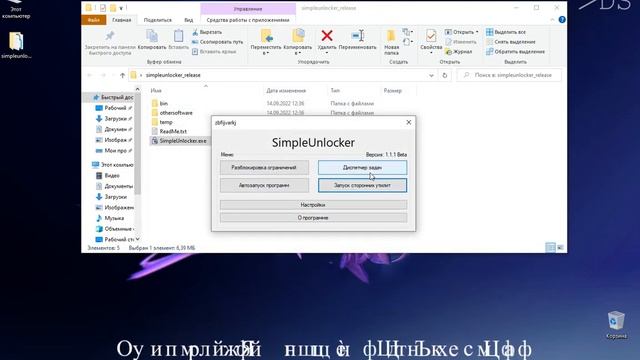
Task: Open the Корзина desktop icon
Action: 616,325
